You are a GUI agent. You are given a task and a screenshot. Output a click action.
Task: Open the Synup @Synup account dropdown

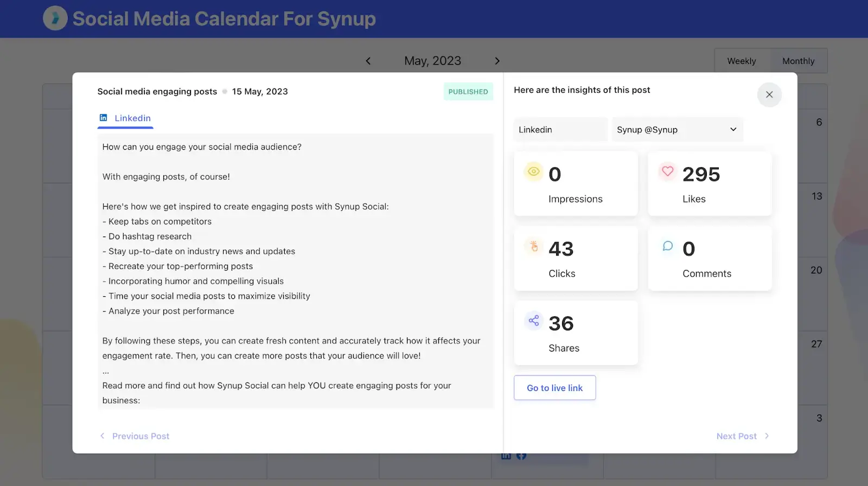click(x=677, y=130)
